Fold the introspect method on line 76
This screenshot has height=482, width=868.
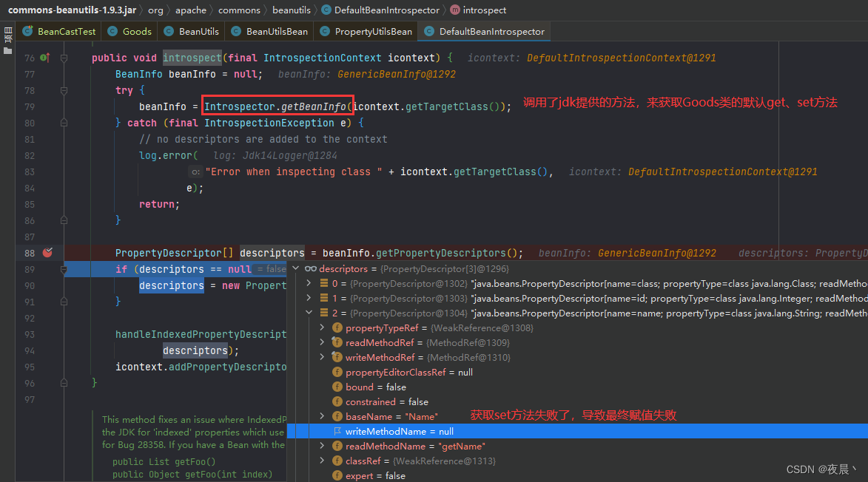pos(64,58)
